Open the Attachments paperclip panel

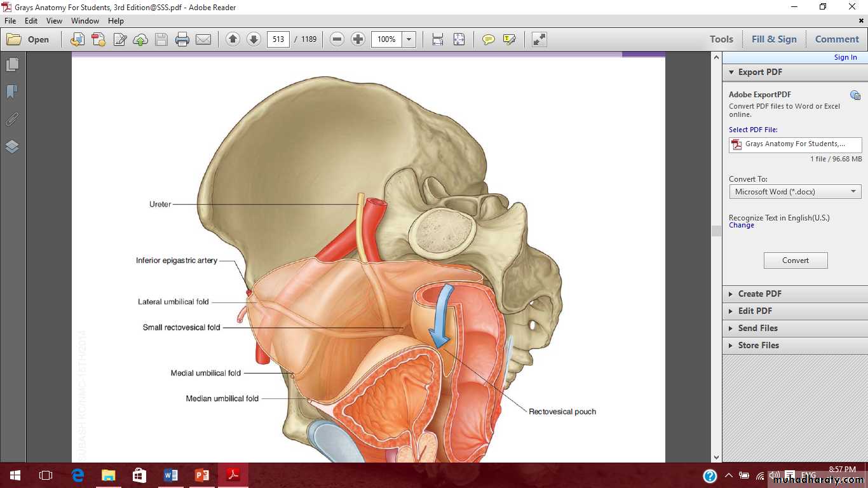point(12,119)
